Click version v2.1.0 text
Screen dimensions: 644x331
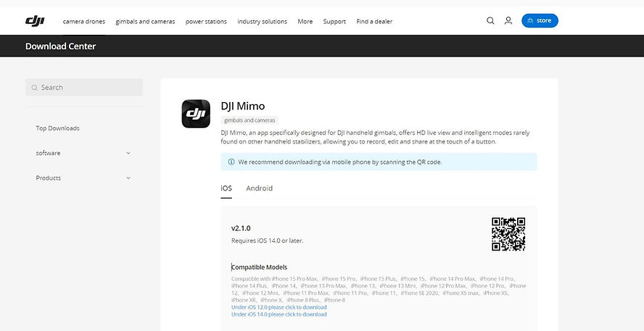click(x=241, y=228)
